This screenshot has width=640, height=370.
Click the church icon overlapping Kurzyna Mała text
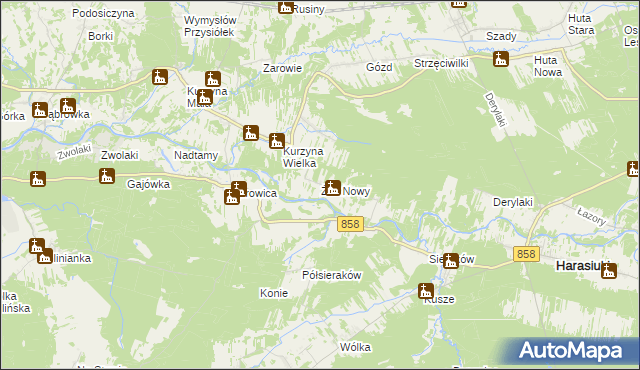click(x=204, y=97)
